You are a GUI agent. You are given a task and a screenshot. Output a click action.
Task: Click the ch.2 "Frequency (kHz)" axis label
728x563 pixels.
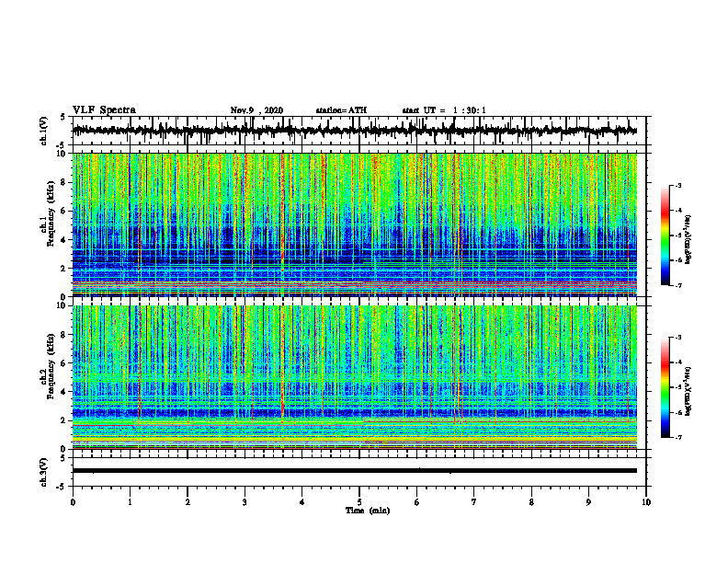click(51, 366)
